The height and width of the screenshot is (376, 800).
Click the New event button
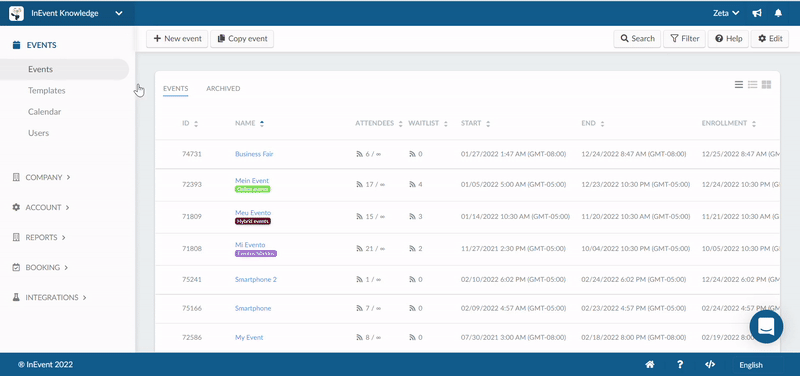[x=177, y=39]
